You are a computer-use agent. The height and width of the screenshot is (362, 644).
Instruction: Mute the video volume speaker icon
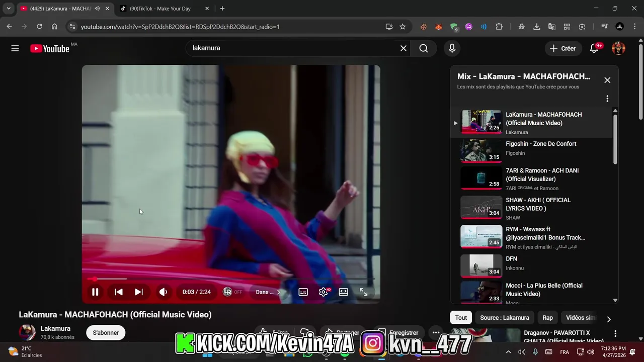point(163,292)
